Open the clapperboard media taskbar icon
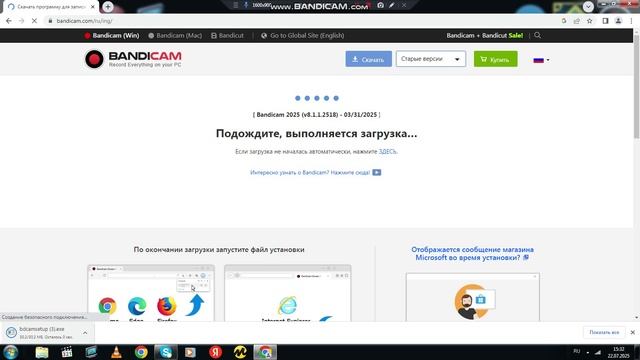This screenshot has height=360, width=640. tap(67, 352)
